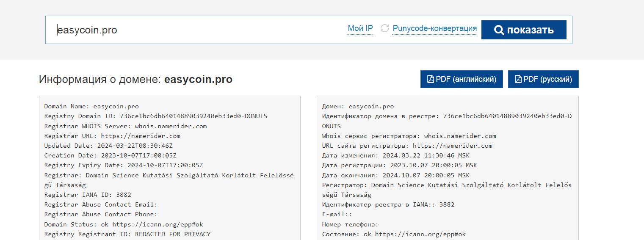Image resolution: width=644 pixels, height=240 pixels.
Task: Select the E-mail:: line
Action: click(337, 214)
